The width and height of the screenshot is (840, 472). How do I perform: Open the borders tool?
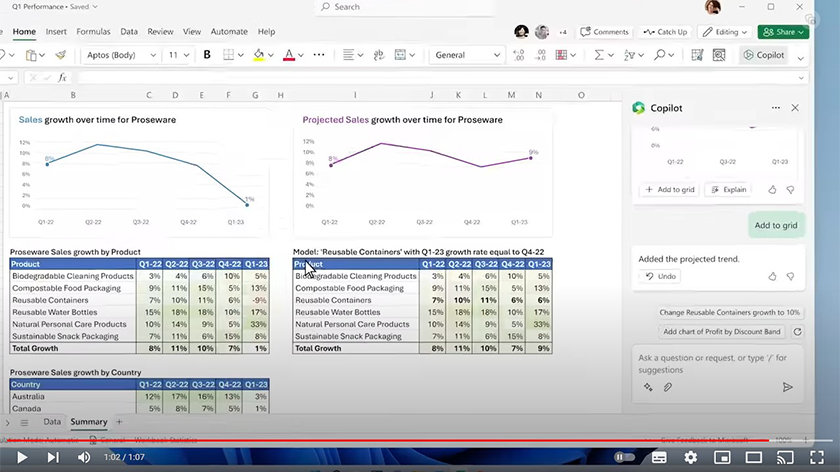click(229, 55)
